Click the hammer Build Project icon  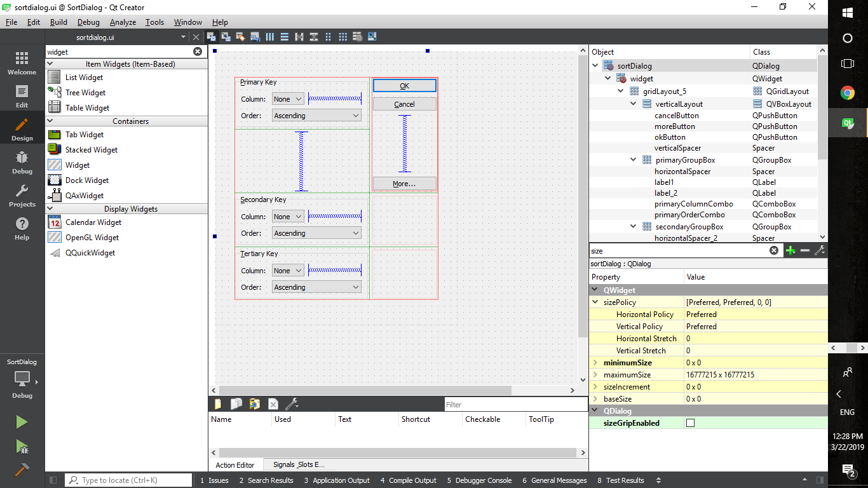click(x=22, y=470)
